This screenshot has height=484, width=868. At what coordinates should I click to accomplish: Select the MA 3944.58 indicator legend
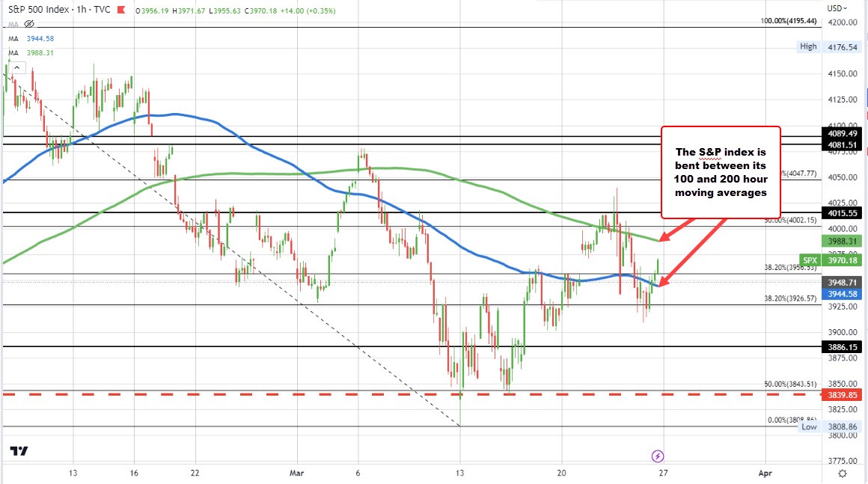pos(31,39)
